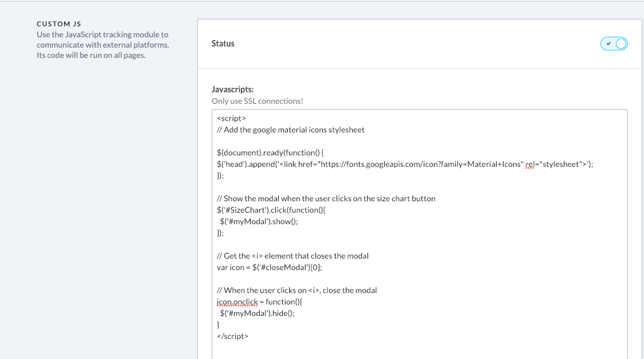Screen dimensions: 644x359
Task: Click the checkmark icon inside the Status toggle
Action: click(x=608, y=44)
